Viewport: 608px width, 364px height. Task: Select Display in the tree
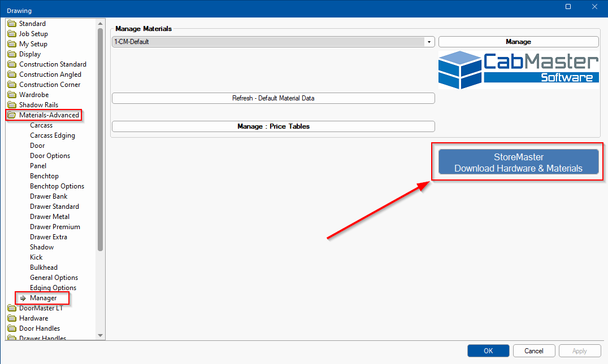30,54
